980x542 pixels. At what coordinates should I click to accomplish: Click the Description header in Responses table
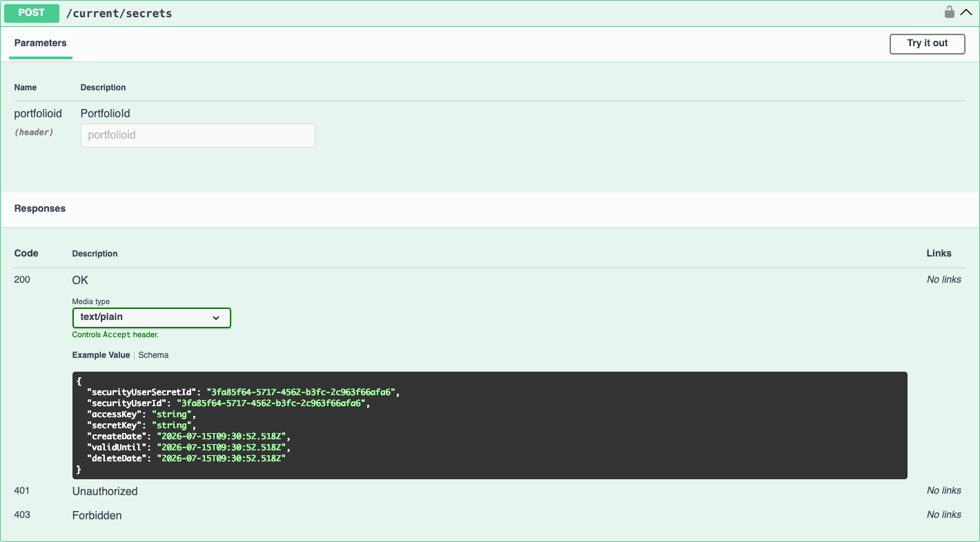pyautogui.click(x=95, y=254)
